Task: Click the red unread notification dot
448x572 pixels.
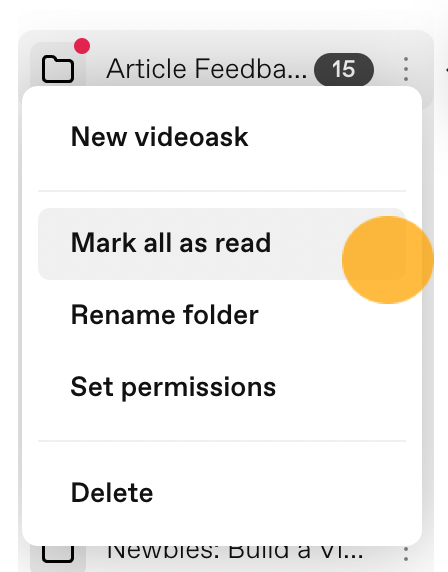Action: coord(82,46)
